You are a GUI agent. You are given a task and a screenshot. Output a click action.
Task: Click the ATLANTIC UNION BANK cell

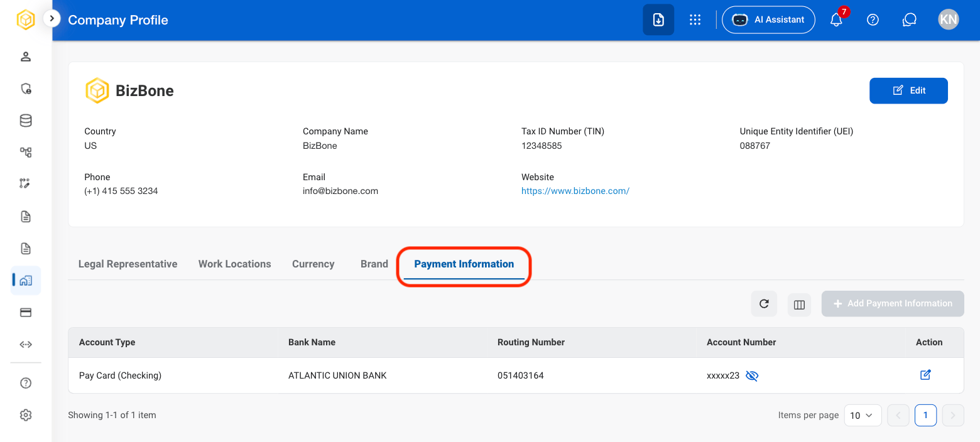click(x=337, y=375)
